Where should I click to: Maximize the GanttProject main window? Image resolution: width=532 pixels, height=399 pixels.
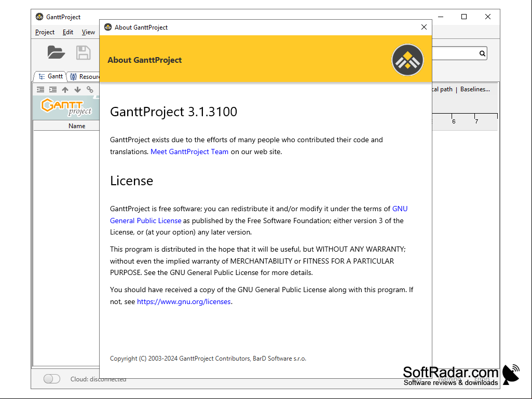click(464, 17)
